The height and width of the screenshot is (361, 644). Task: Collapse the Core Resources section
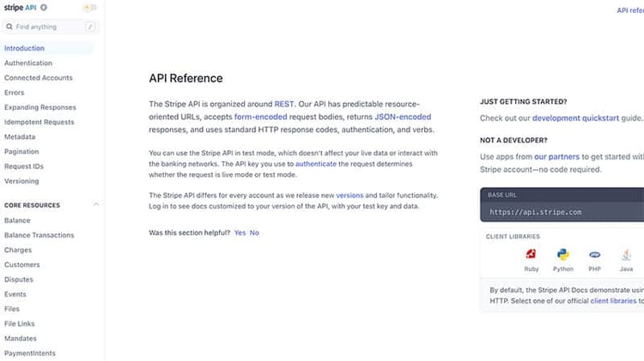click(95, 205)
